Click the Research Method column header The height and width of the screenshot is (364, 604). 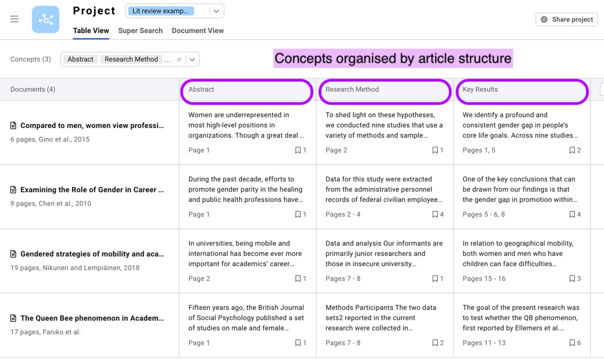[385, 90]
